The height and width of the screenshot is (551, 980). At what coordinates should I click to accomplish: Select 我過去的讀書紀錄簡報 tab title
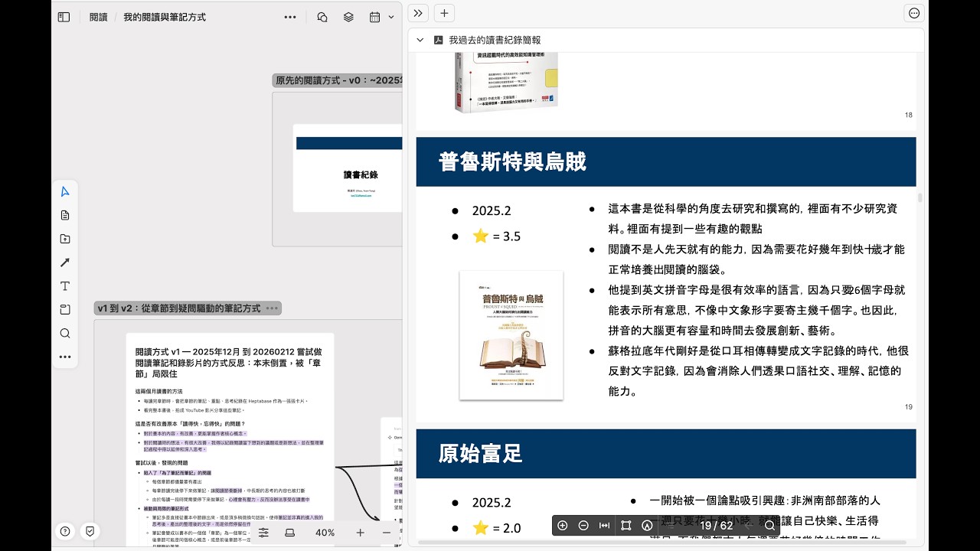tap(495, 40)
